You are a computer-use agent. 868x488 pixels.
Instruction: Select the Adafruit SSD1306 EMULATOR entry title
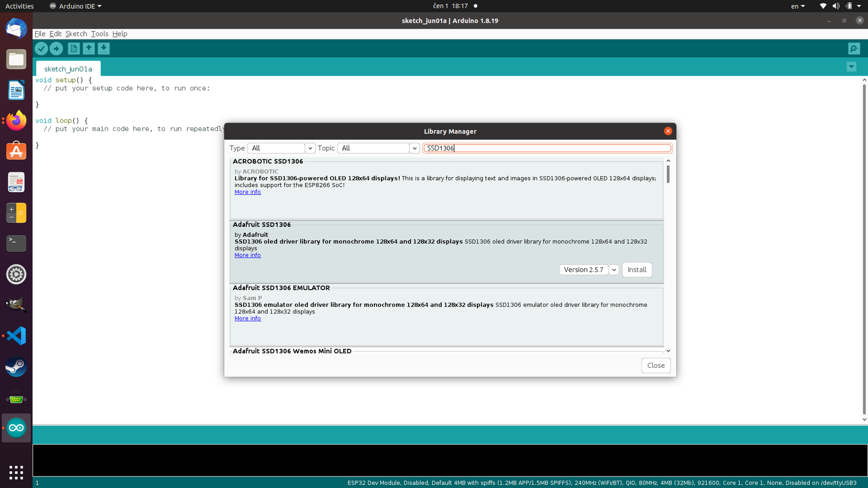(x=281, y=288)
